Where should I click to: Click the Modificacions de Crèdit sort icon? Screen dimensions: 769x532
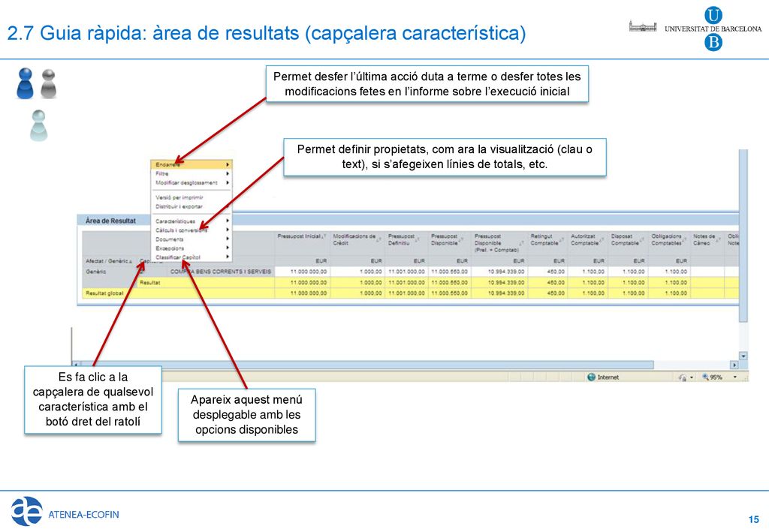379,239
